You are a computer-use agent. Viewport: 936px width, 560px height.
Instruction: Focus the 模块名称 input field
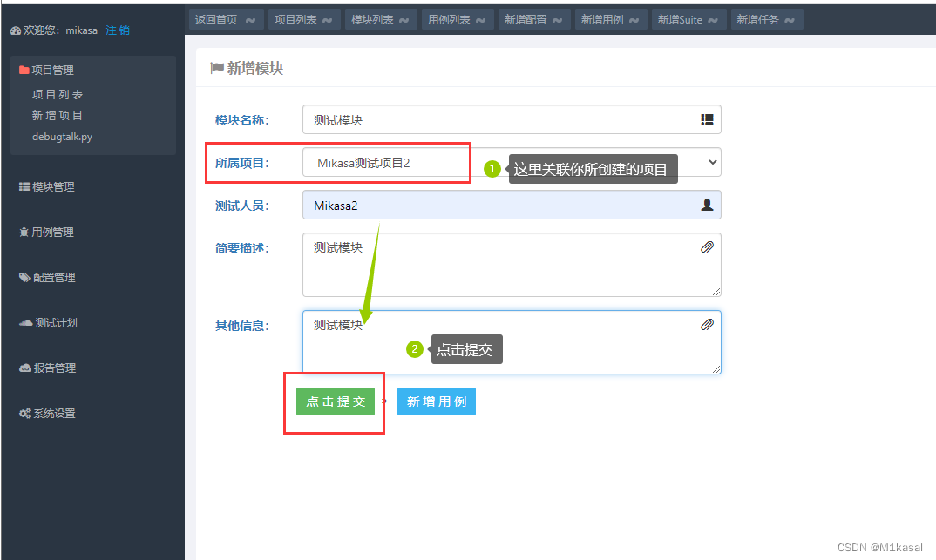click(512, 120)
